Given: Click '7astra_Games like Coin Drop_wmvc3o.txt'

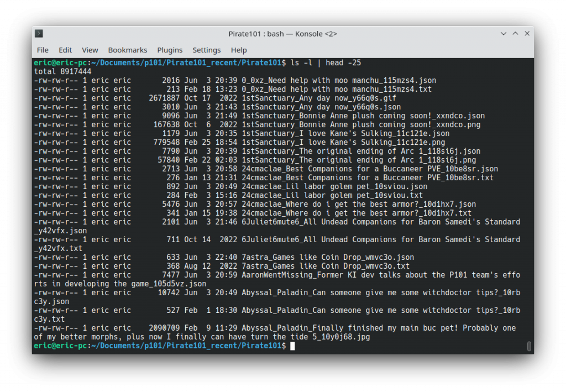Looking at the screenshot, I should (326, 266).
